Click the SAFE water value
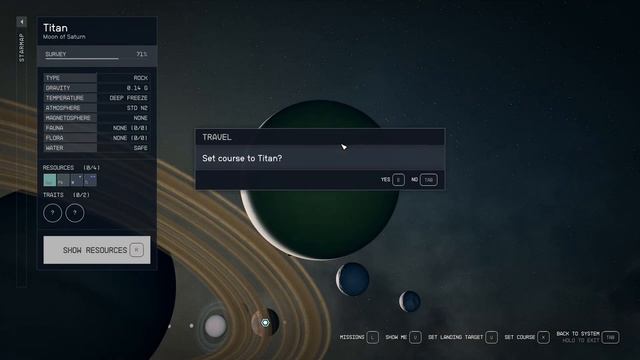 coord(140,148)
